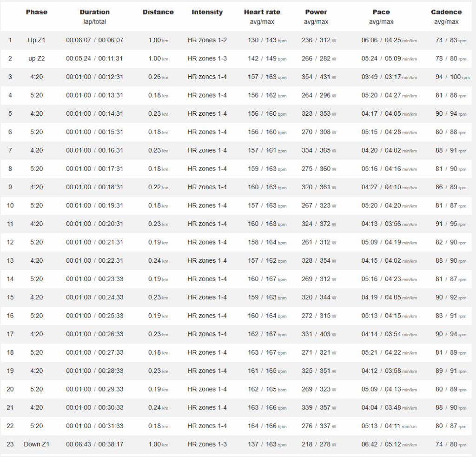Click the Phase column header
The image size is (476, 457).
(x=36, y=12)
